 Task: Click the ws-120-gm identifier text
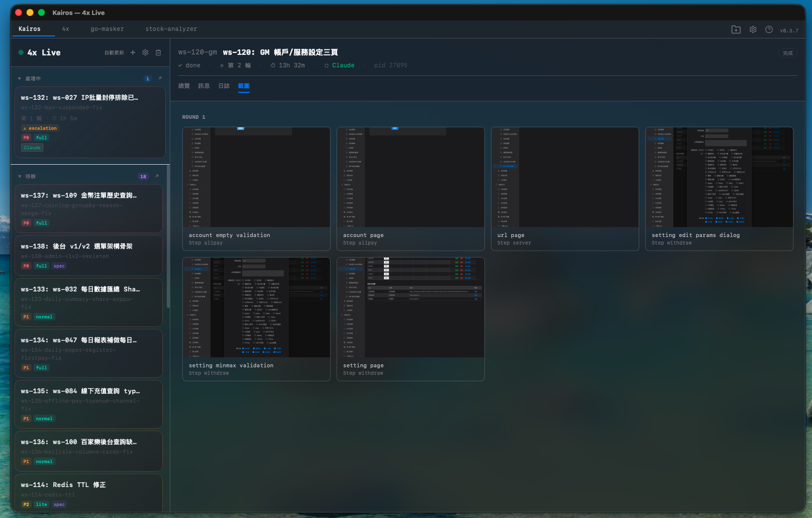198,52
